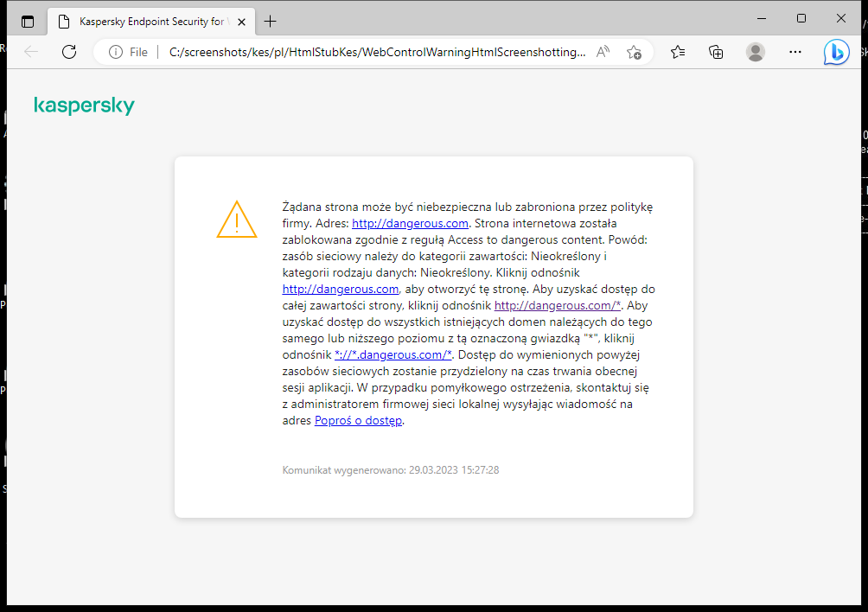Select the Kaspersky Endpoint Security tab

tap(147, 19)
